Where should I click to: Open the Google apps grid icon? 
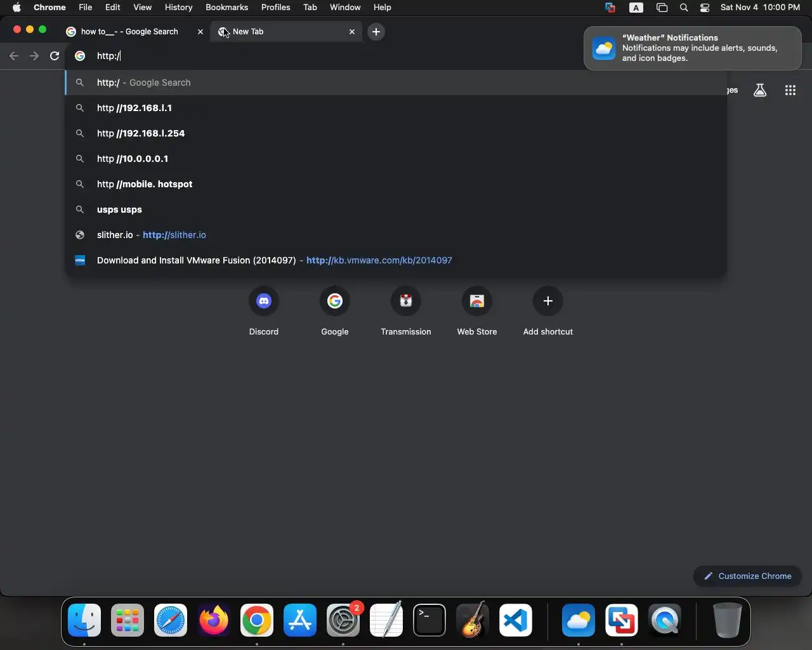(790, 90)
